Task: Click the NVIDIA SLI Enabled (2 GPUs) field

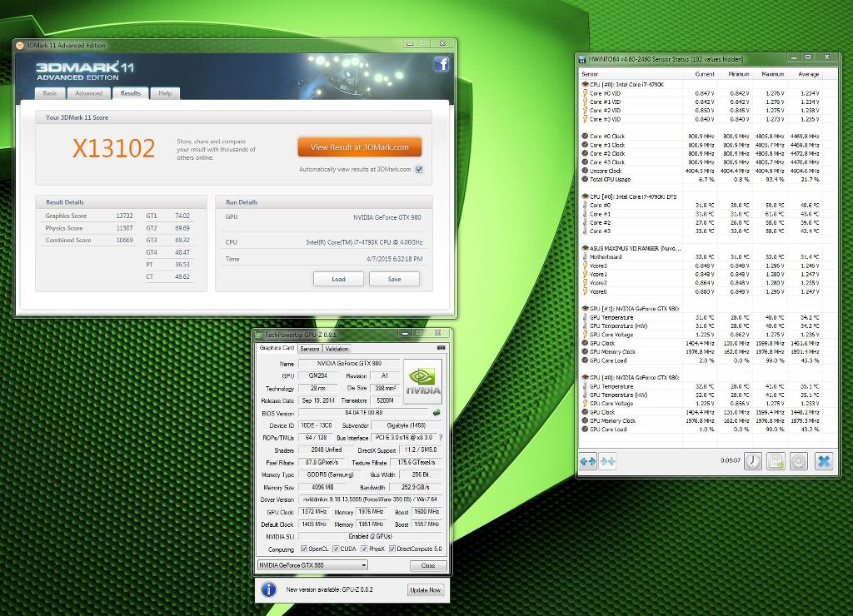Action: point(371,537)
